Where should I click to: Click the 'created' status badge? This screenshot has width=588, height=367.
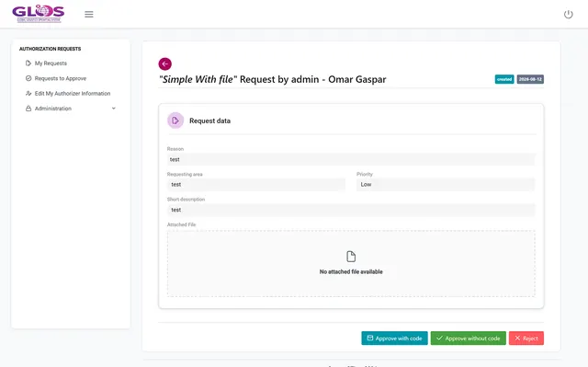pyautogui.click(x=504, y=79)
